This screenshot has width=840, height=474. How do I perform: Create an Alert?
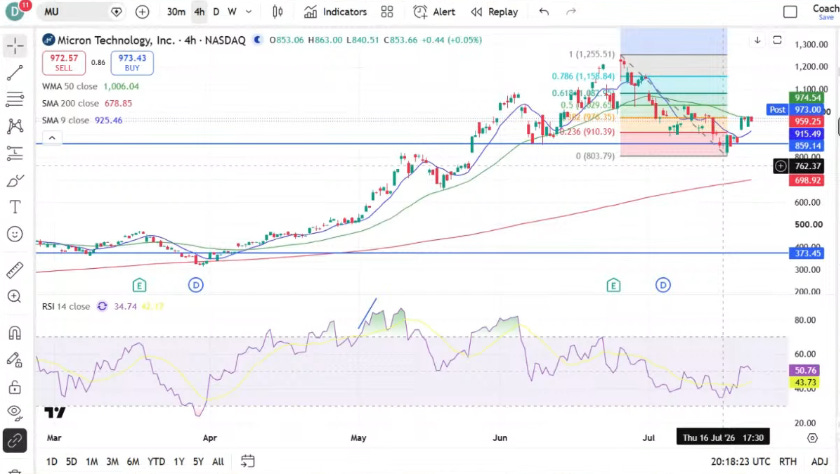point(434,12)
